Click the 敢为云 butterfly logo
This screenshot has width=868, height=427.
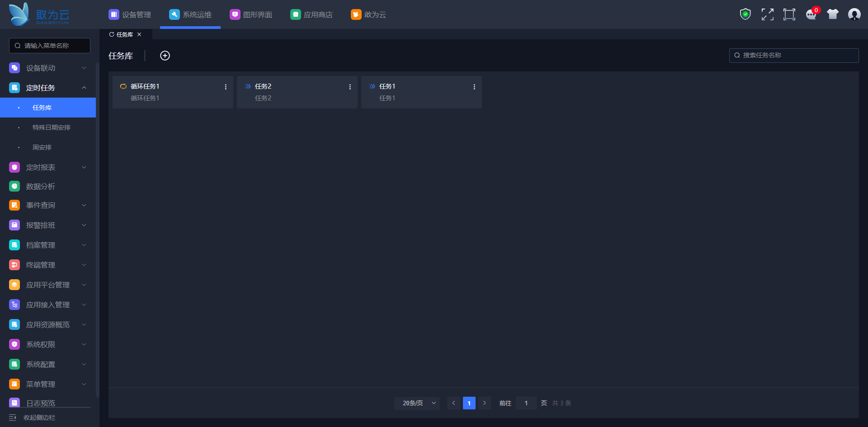[x=39, y=14]
